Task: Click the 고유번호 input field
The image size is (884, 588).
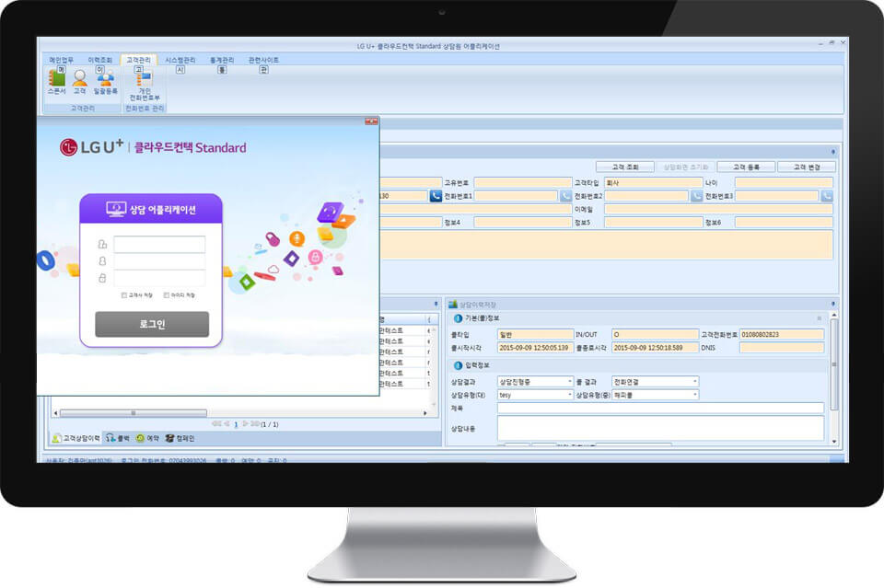Action: pyautogui.click(x=523, y=182)
